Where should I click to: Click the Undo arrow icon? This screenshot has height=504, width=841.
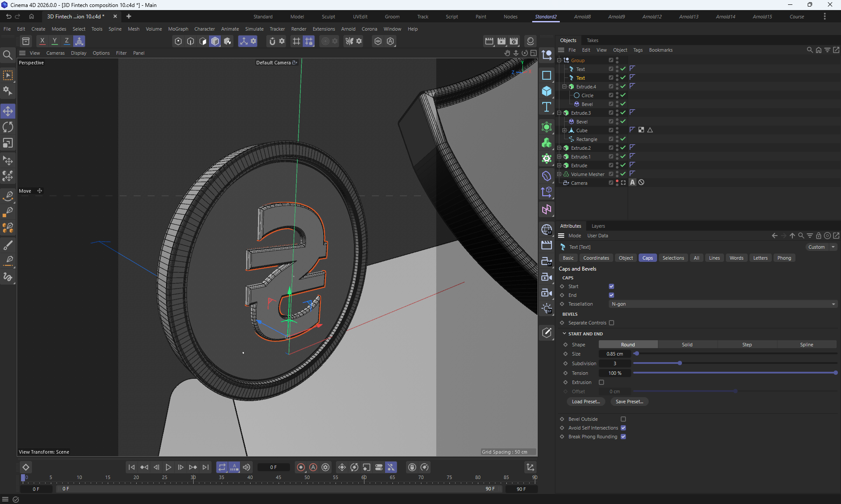pyautogui.click(x=9, y=16)
